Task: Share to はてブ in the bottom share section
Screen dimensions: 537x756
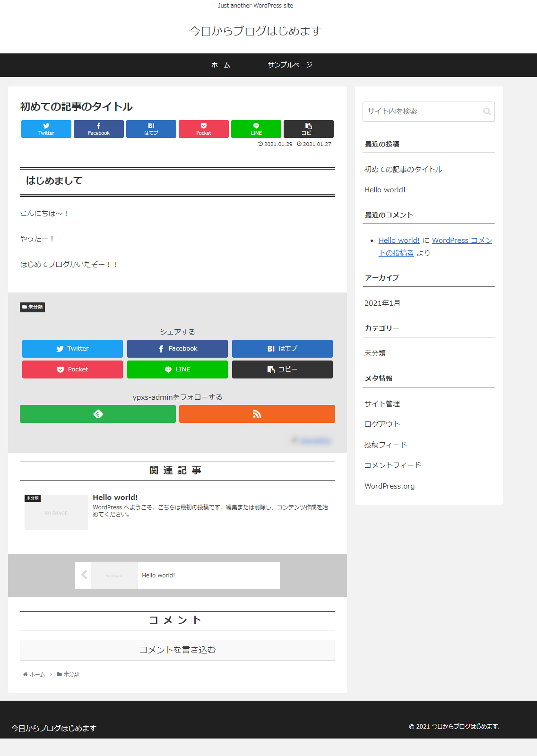Action: (x=282, y=349)
